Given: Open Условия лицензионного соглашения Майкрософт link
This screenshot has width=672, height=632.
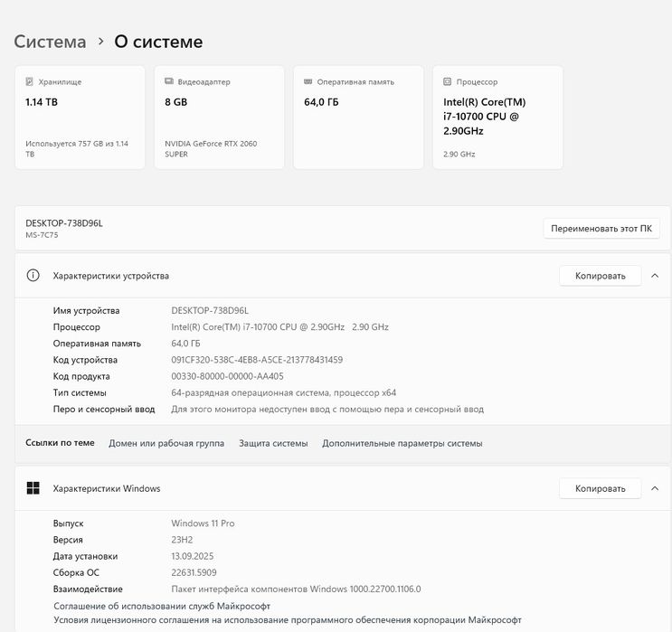Looking at the screenshot, I should (288, 619).
